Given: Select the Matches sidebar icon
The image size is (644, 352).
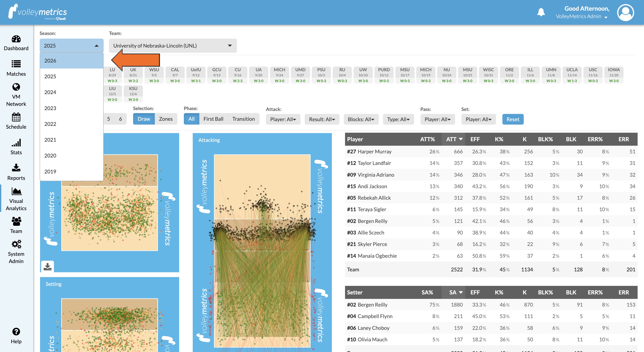Looking at the screenshot, I should [16, 68].
